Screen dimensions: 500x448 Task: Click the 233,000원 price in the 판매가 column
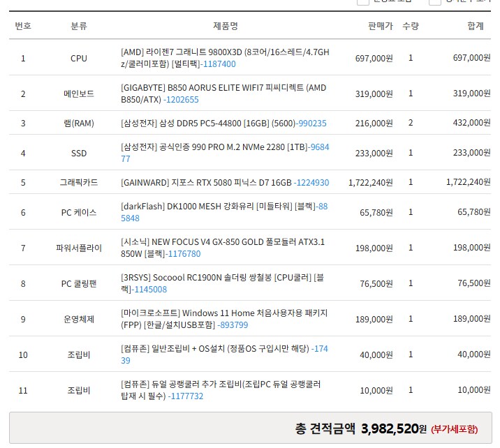[374, 154]
